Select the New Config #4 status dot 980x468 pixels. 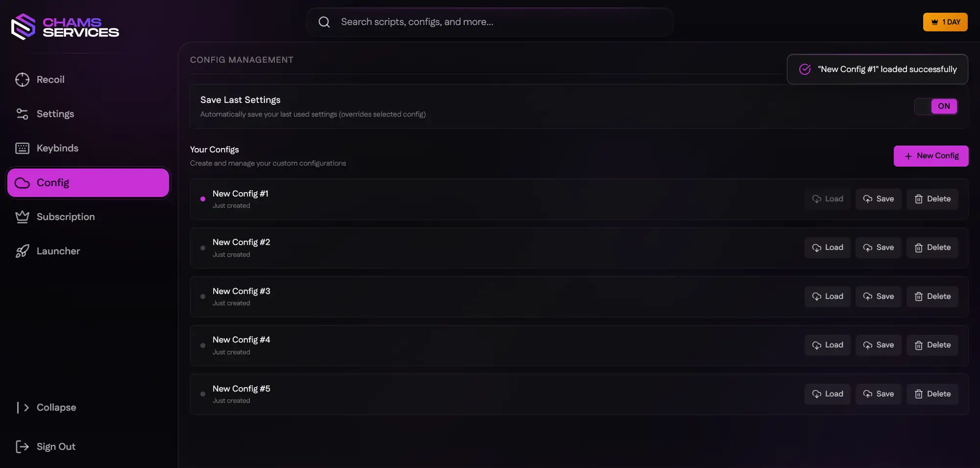click(203, 345)
